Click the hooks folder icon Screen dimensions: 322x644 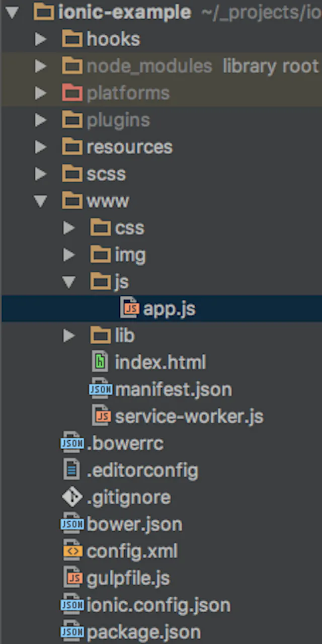(72, 39)
